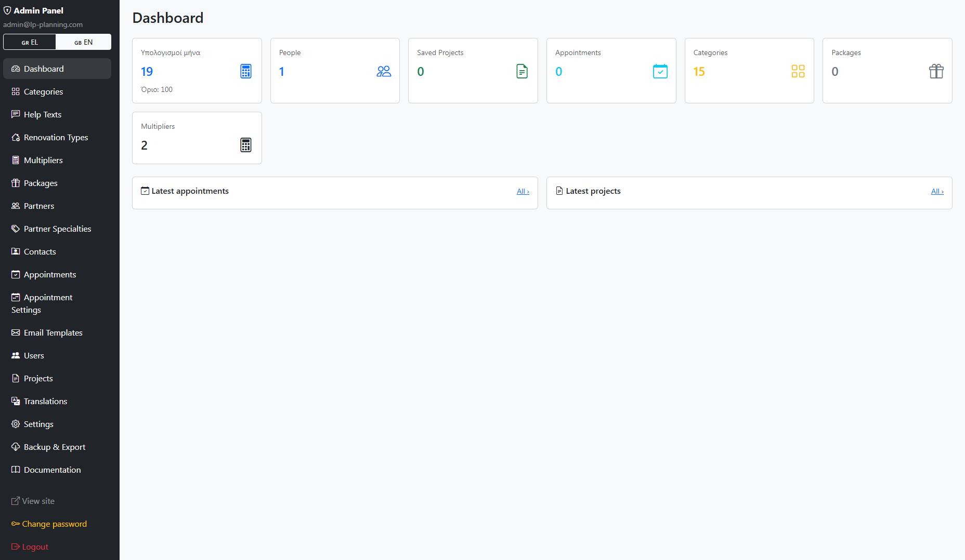Log out via the Logout link
Screen dimensions: 965x560
tap(30, 546)
